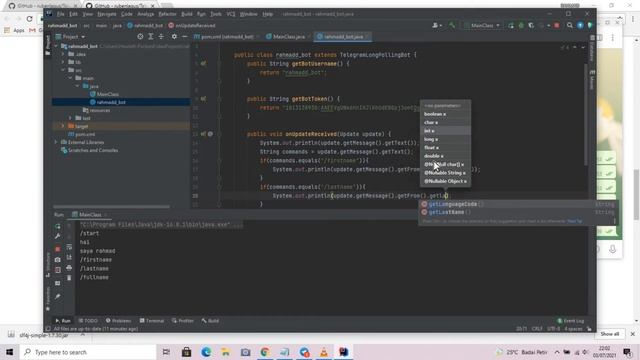
Task: Open the Project view dropdown
Action: pyautogui.click(x=71, y=37)
